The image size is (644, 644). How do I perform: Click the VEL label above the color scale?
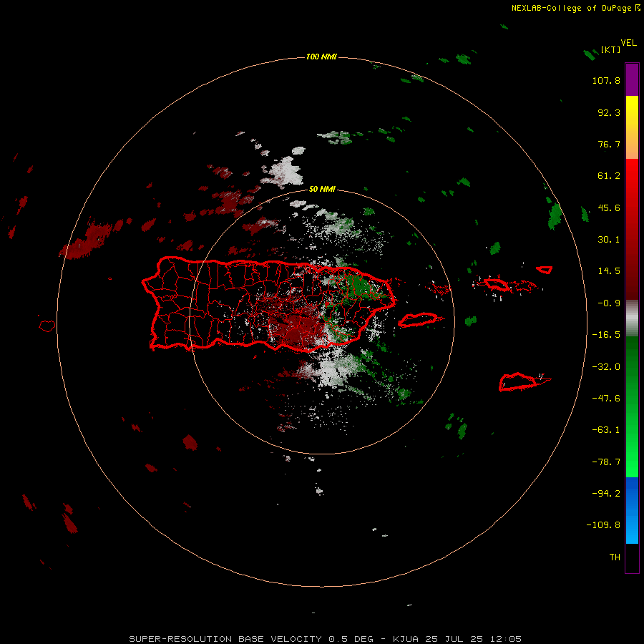click(629, 43)
